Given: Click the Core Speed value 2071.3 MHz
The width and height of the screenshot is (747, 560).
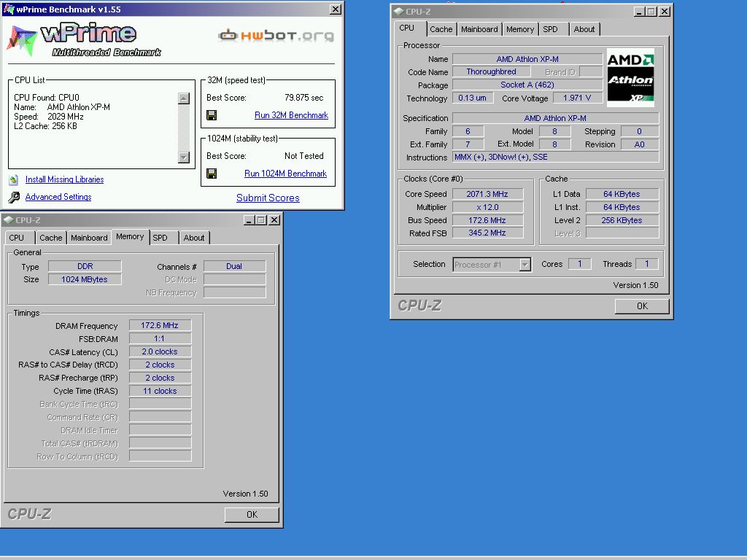Looking at the screenshot, I should (487, 194).
